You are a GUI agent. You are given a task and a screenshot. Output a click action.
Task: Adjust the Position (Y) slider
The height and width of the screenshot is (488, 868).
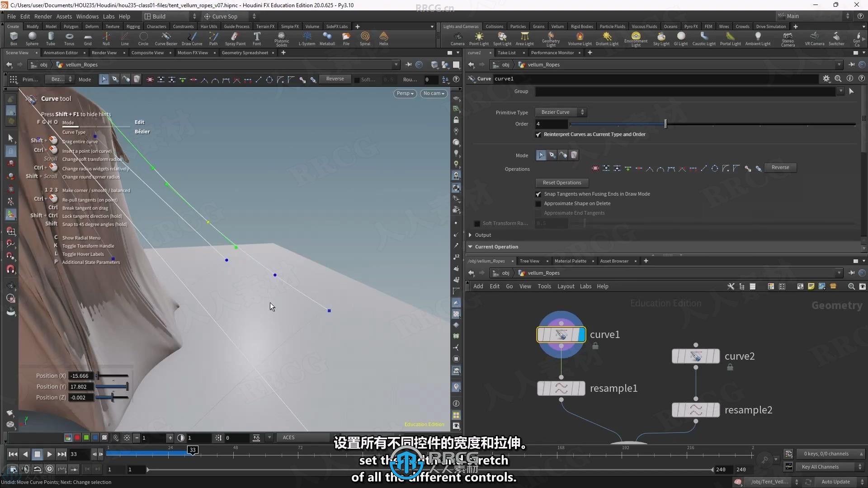coord(113,387)
